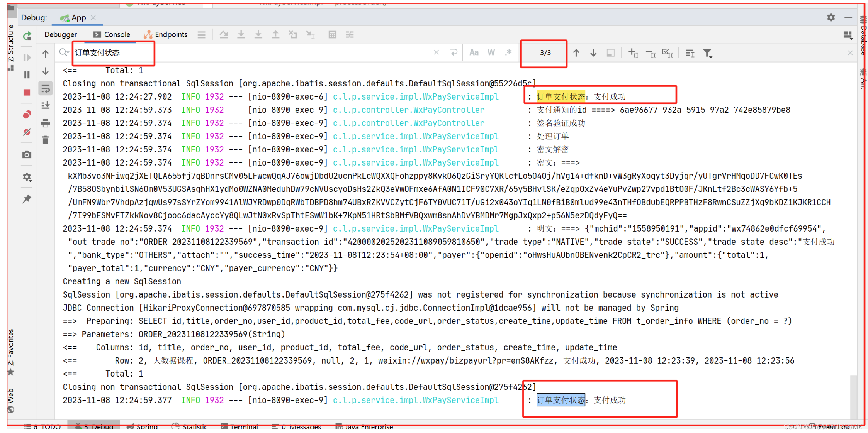Viewport: 868px width, 433px height.
Task: Open WxPayServiceImpl link on 密文解密 line
Action: point(416,149)
